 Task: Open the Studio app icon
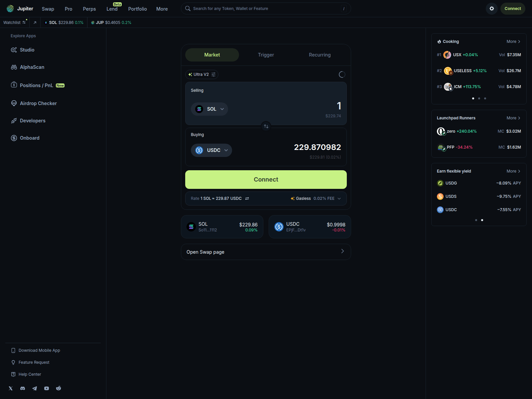[14, 50]
